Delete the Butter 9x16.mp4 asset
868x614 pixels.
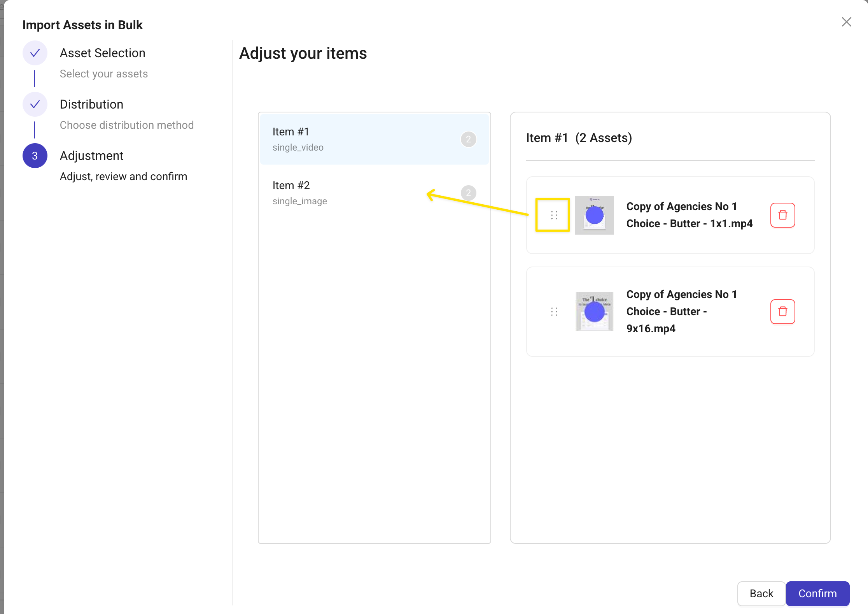click(782, 312)
